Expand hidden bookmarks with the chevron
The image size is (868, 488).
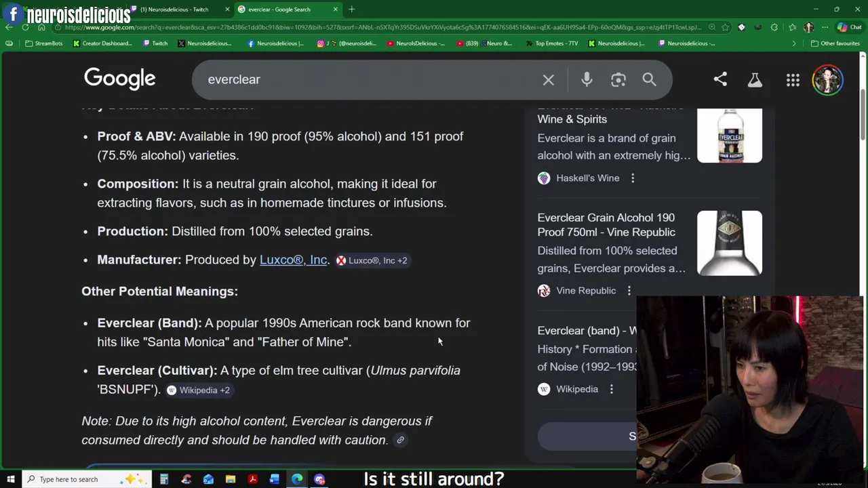click(x=794, y=43)
